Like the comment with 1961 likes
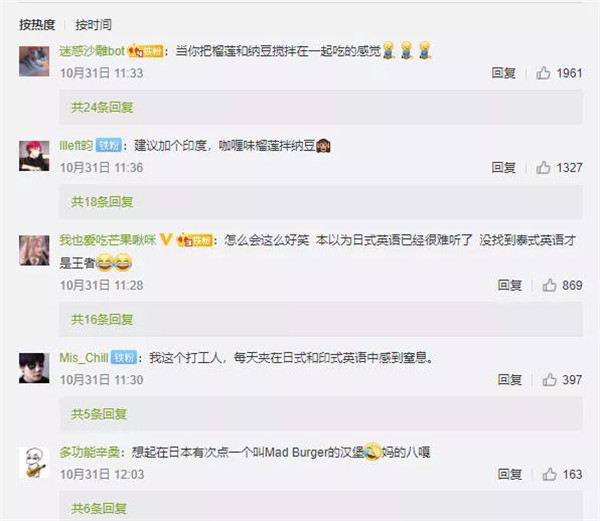The height and width of the screenshot is (521, 600). click(543, 73)
